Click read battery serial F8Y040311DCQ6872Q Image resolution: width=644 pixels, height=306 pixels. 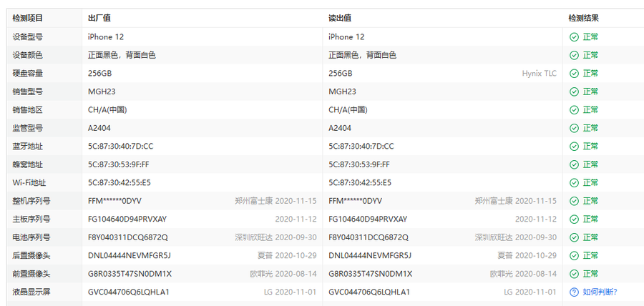coord(369,237)
